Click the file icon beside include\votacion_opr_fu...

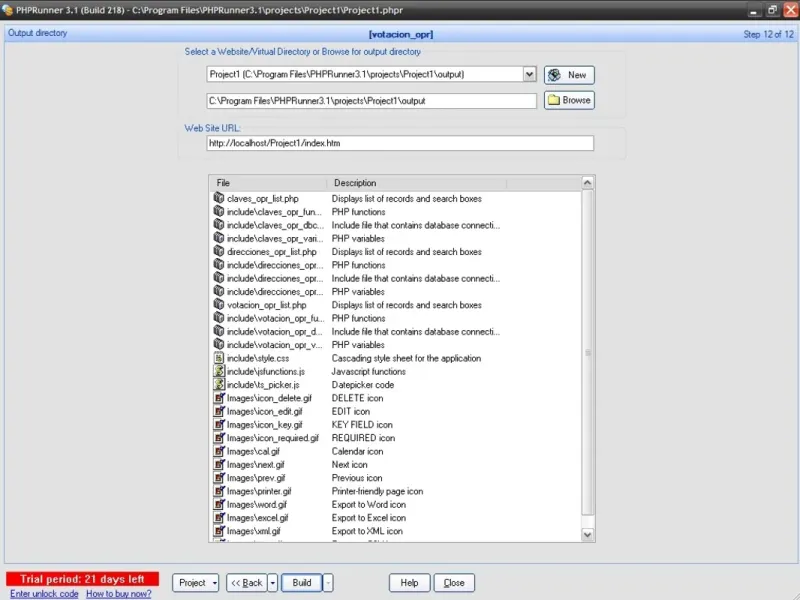[219, 317]
